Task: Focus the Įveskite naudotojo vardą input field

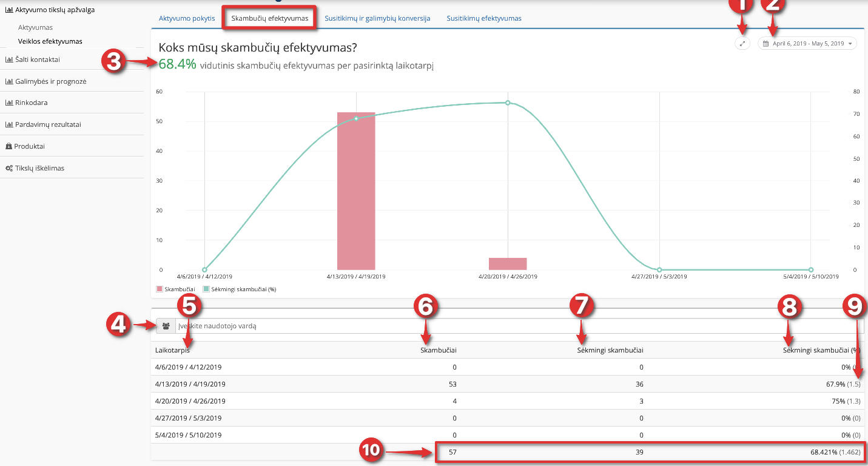Action: (x=520, y=326)
